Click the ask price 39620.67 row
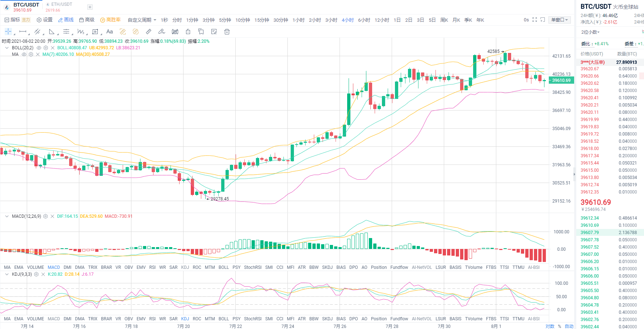This screenshot has height=329, width=644. [610, 69]
